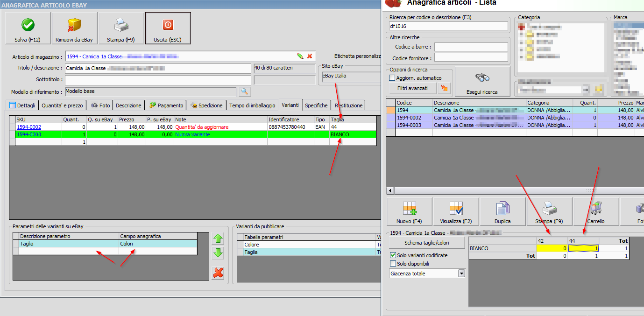Tick the Solo disponibili checkbox
The image size is (644, 316).
tap(393, 264)
